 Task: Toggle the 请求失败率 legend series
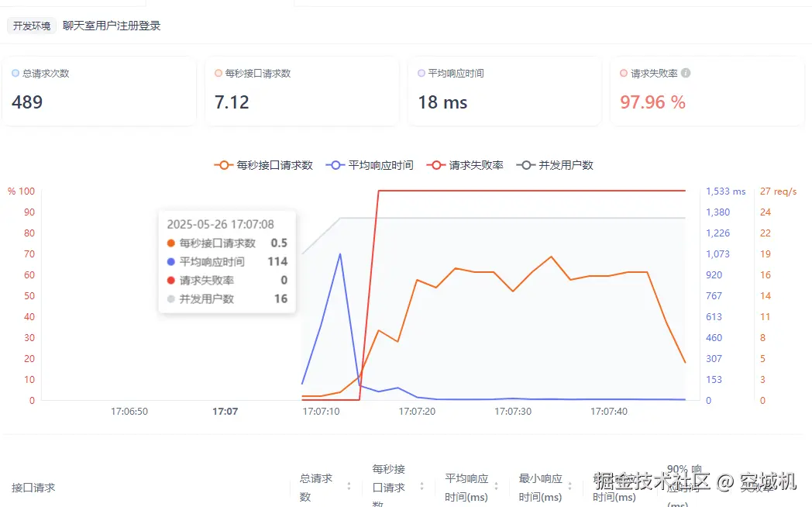pos(465,165)
